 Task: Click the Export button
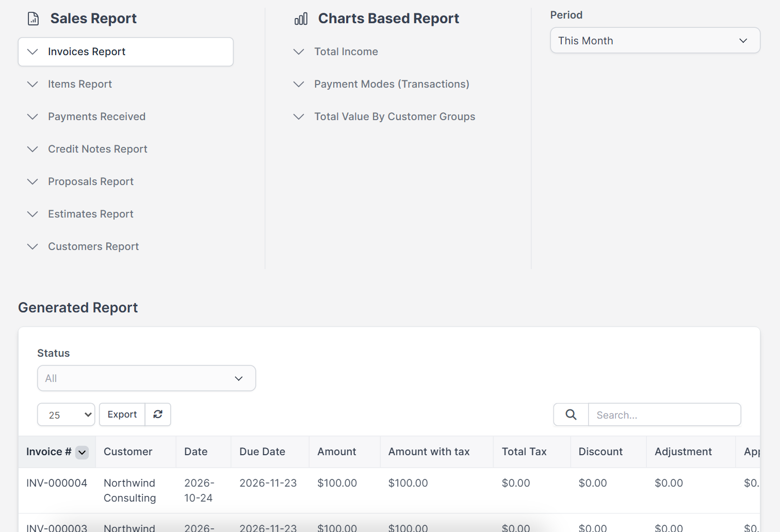tap(122, 414)
